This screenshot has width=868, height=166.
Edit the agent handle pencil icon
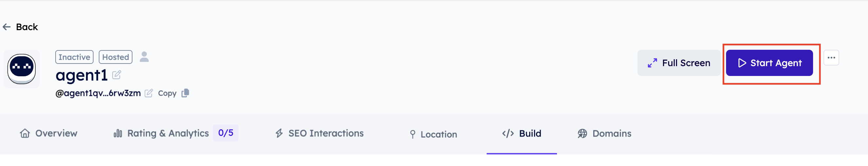(148, 93)
